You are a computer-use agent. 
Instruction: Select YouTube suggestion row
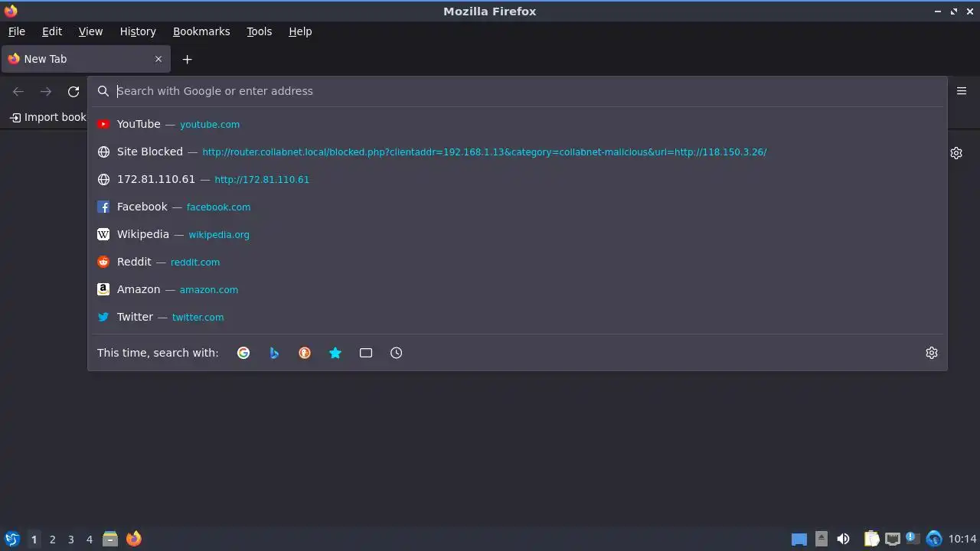(x=518, y=124)
